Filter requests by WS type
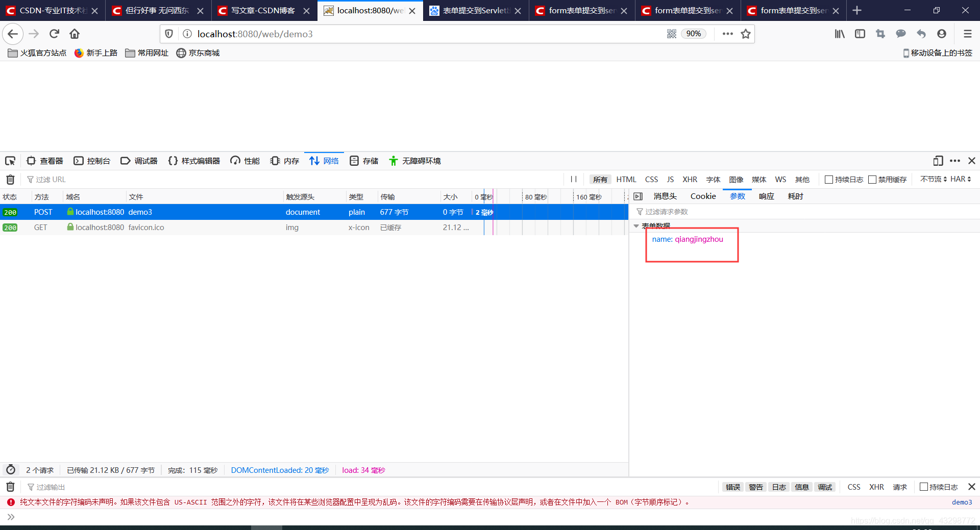Viewport: 980px width, 530px height. (780, 180)
